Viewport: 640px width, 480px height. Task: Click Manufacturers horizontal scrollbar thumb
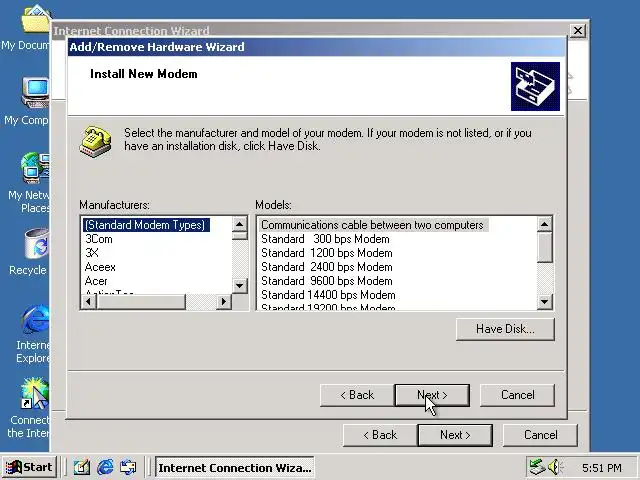click(x=141, y=302)
